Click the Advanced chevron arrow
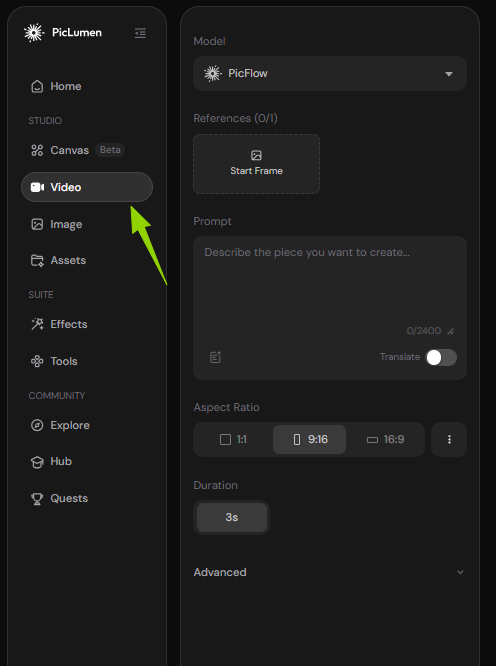The height and width of the screenshot is (666, 496). pos(460,573)
